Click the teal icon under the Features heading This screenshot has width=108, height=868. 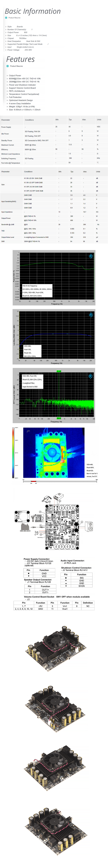7,66
